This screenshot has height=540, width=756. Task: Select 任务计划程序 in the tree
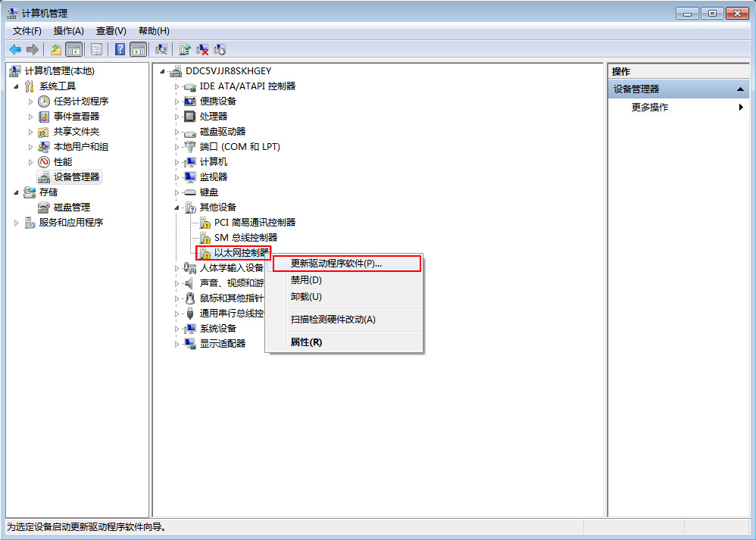click(81, 101)
